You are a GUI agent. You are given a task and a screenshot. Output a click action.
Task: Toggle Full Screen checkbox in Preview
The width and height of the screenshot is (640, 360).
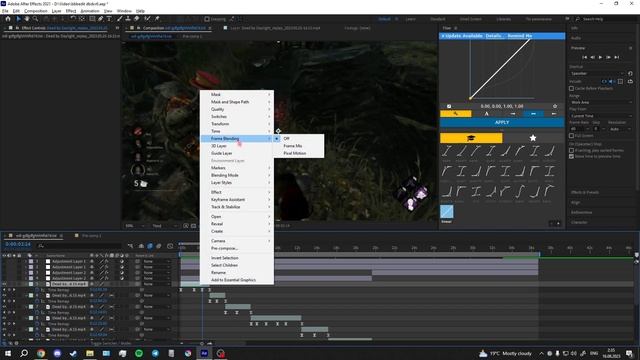[571, 136]
